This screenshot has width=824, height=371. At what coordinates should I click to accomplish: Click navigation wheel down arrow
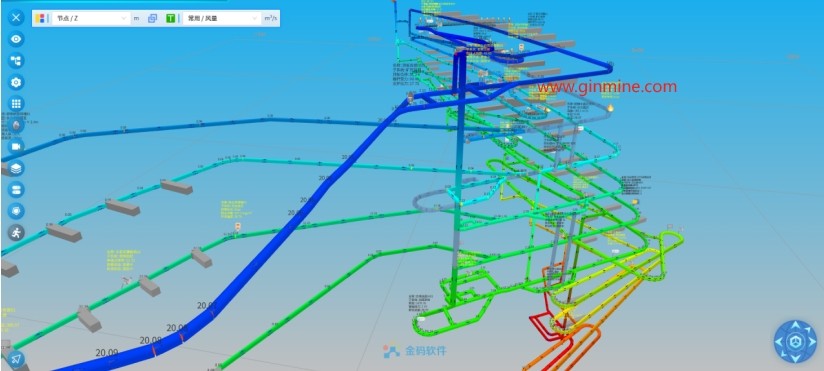pos(795,358)
